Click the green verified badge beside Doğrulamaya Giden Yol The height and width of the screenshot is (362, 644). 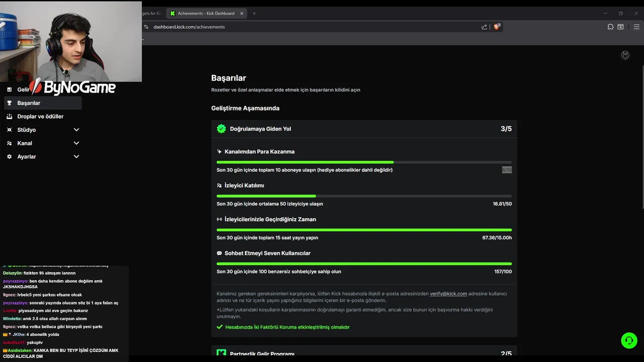221,129
